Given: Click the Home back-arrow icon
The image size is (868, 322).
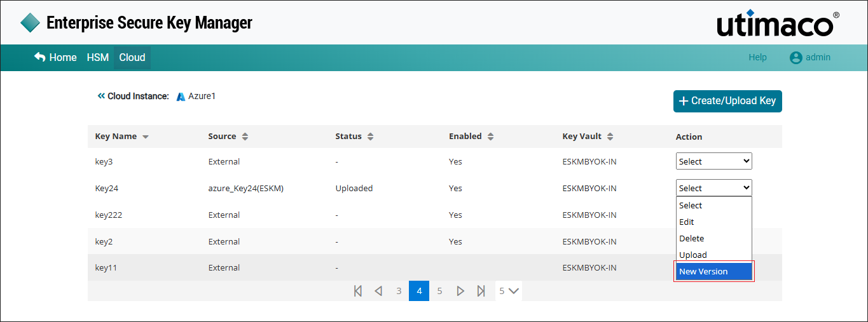Looking at the screenshot, I should (x=40, y=57).
